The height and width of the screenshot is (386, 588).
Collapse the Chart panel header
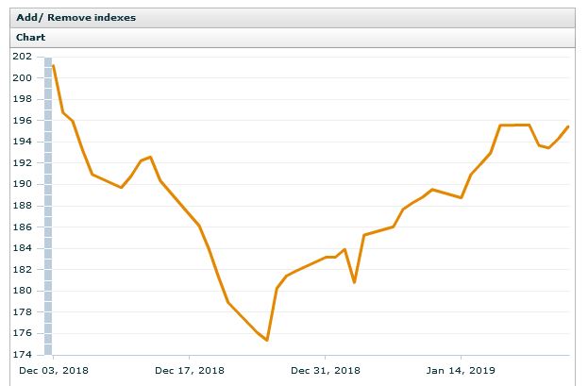tap(293, 38)
